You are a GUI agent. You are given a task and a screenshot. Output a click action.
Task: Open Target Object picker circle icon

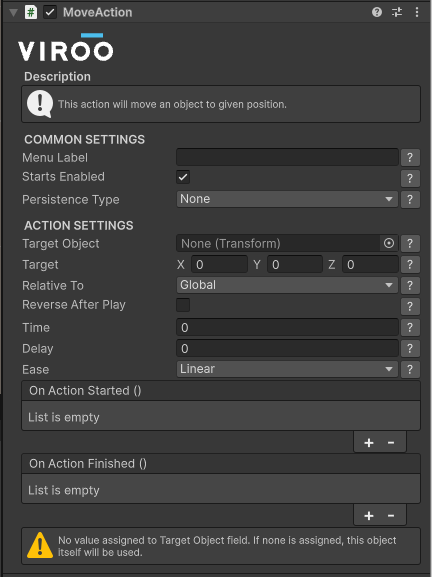[389, 243]
